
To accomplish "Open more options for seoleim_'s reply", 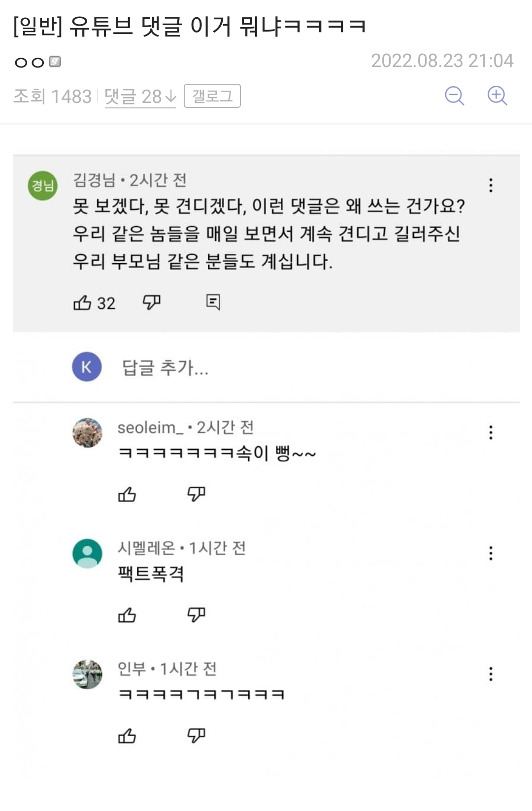I will coord(491,433).
